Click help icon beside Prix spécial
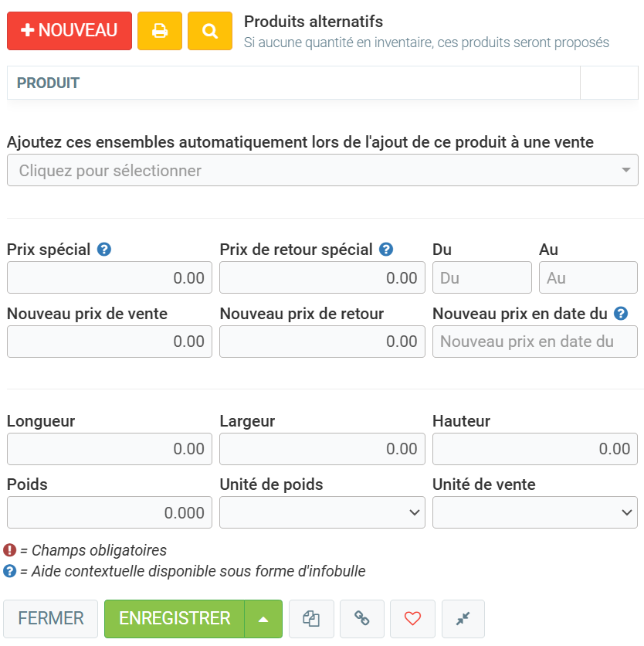The width and height of the screenshot is (644, 646). click(104, 250)
